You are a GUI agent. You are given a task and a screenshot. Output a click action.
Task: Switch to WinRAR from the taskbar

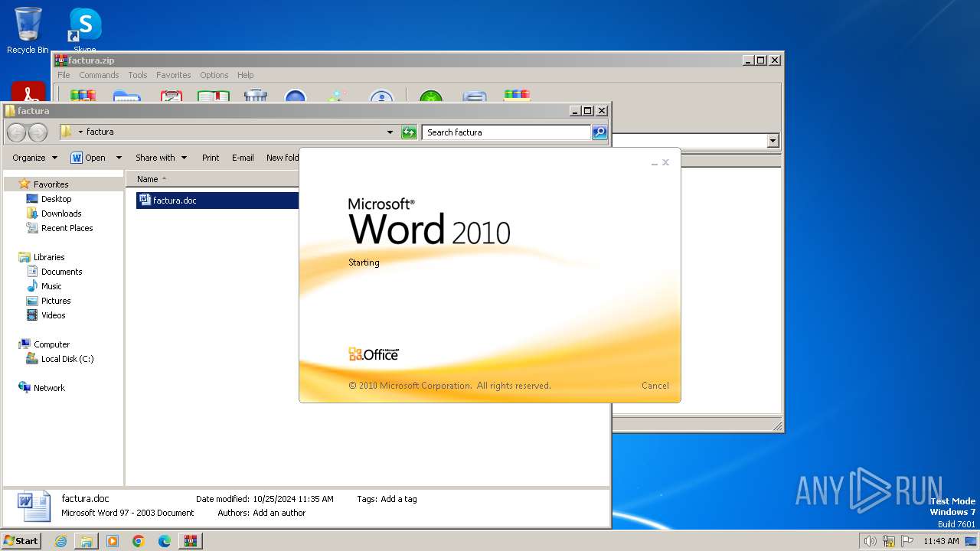[191, 541]
